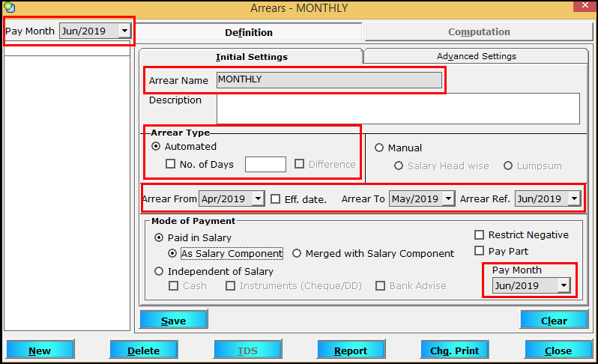Image resolution: width=598 pixels, height=364 pixels.
Task: Click the New button
Action: [x=40, y=349]
